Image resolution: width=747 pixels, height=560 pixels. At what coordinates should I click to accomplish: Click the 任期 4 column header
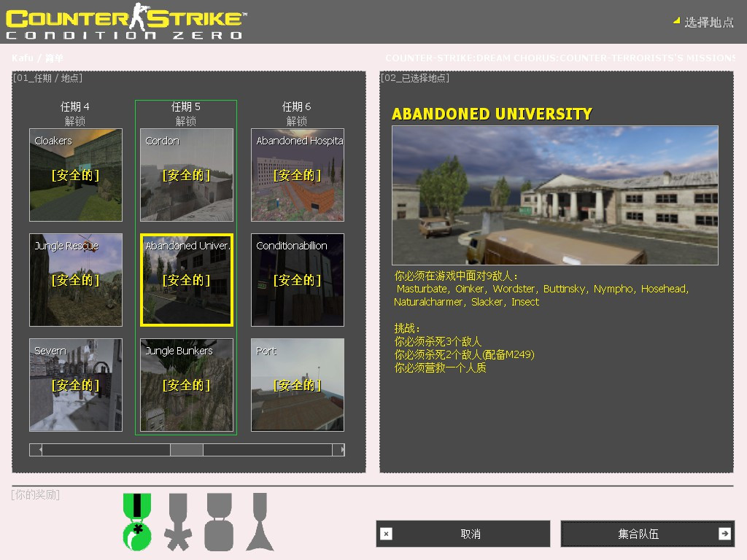(75, 106)
